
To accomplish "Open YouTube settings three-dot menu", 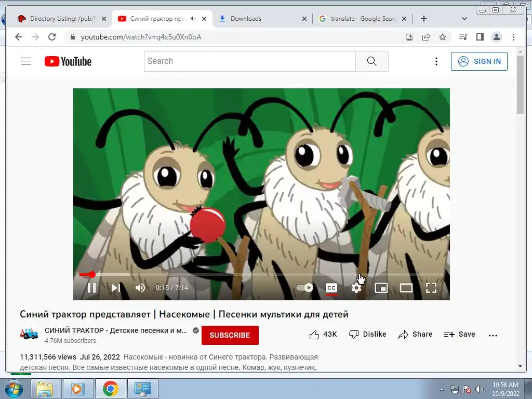I will [436, 61].
